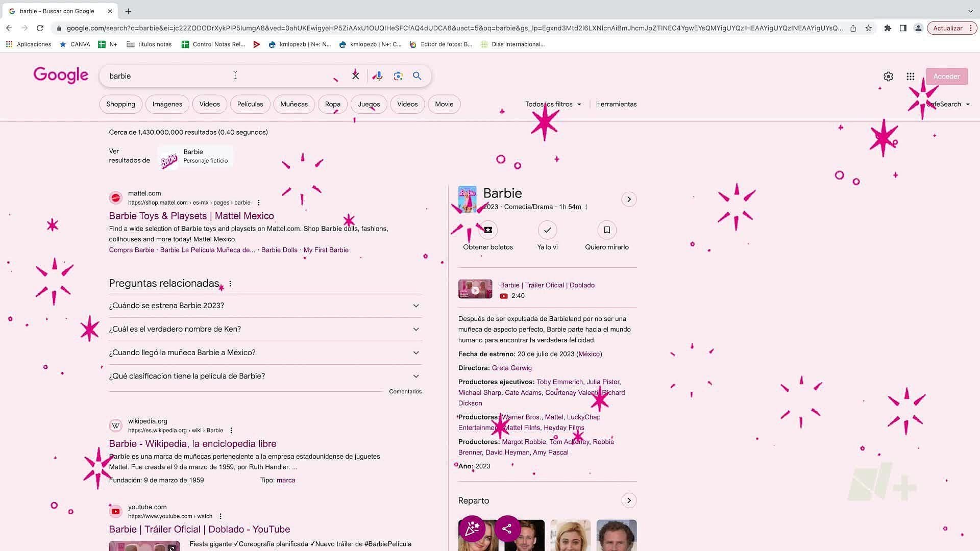Open the Chrome profile avatar icon

tap(918, 28)
